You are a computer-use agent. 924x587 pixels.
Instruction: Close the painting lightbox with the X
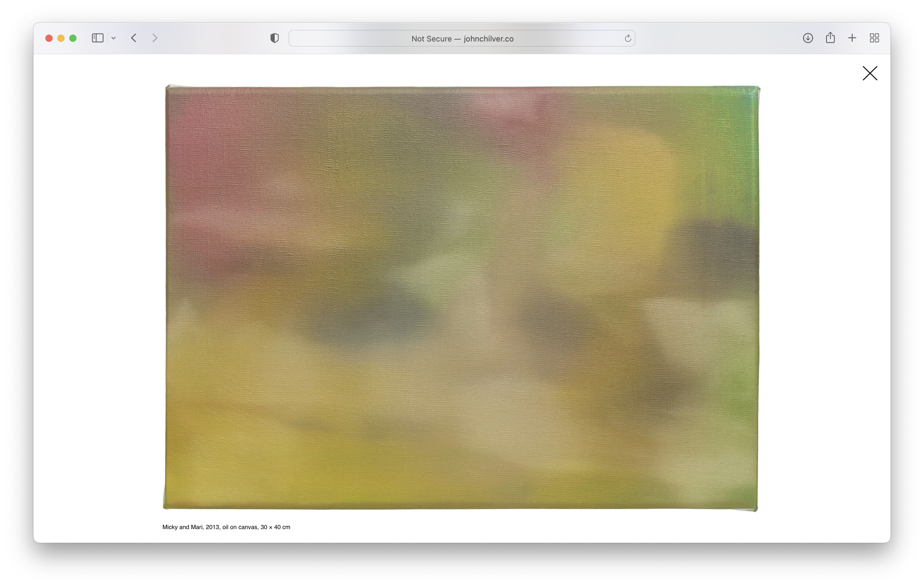[x=870, y=73]
